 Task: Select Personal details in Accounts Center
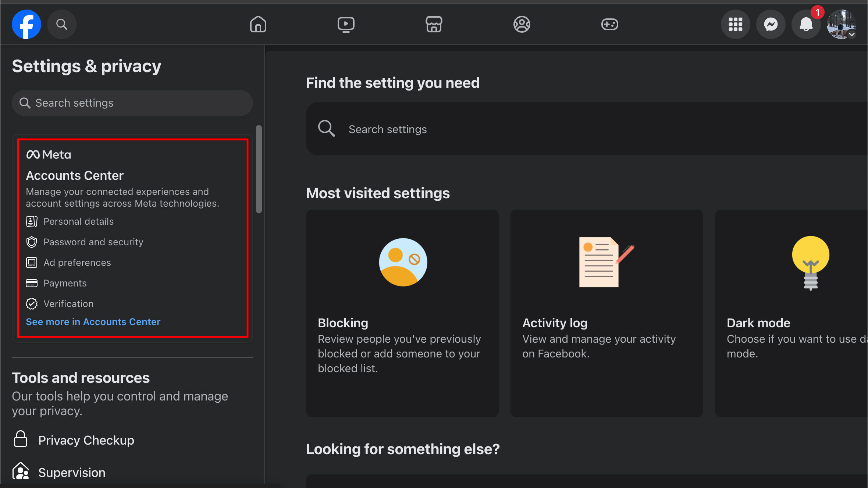pyautogui.click(x=78, y=221)
